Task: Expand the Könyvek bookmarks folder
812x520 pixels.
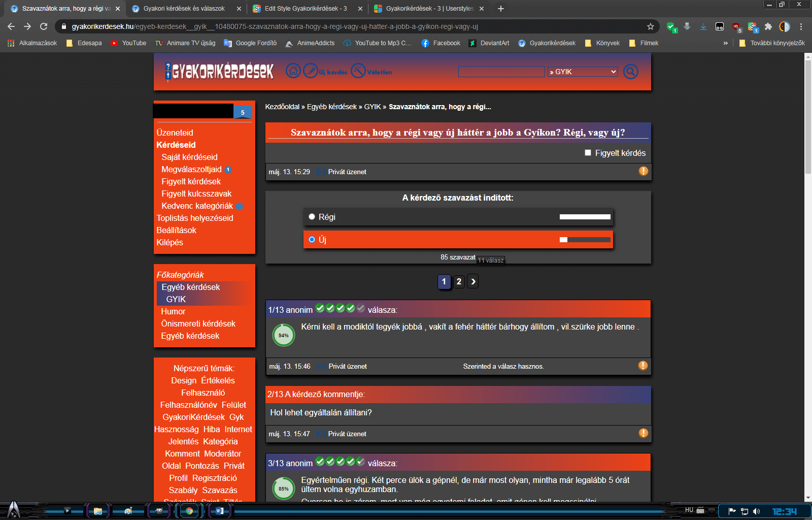Action: click(602, 43)
